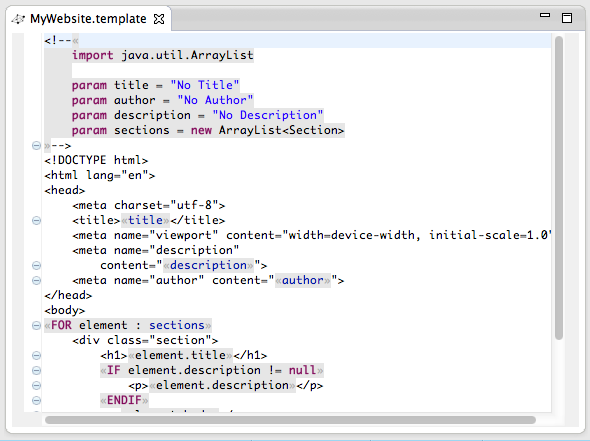Collapse the fold marker beside meta author line
This screenshot has width=590, height=441.
pos(36,280)
